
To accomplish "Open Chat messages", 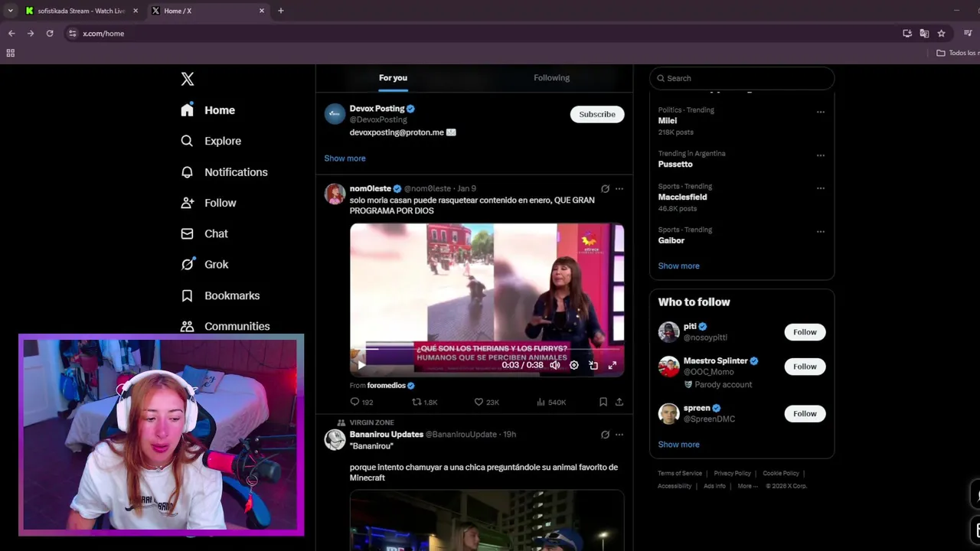I will tap(204, 233).
